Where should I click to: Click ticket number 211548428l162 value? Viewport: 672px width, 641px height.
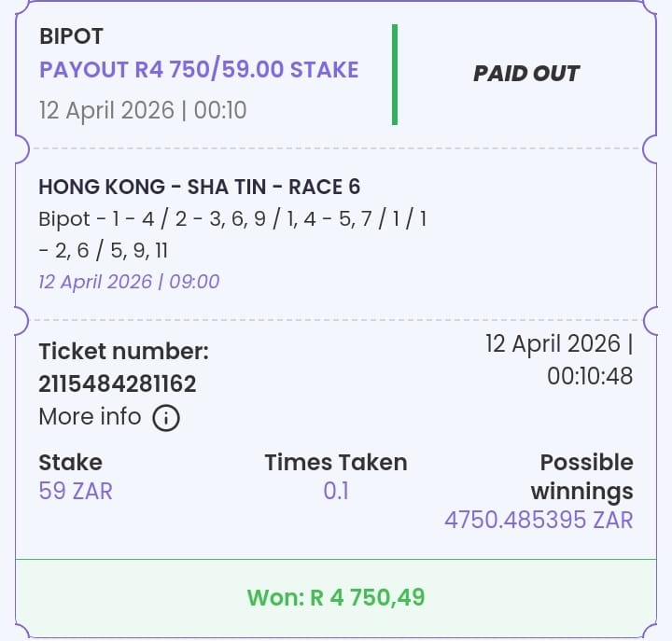point(118,383)
